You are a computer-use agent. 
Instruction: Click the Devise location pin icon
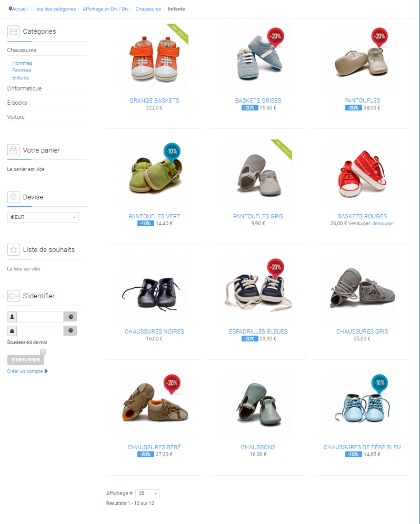(x=13, y=197)
